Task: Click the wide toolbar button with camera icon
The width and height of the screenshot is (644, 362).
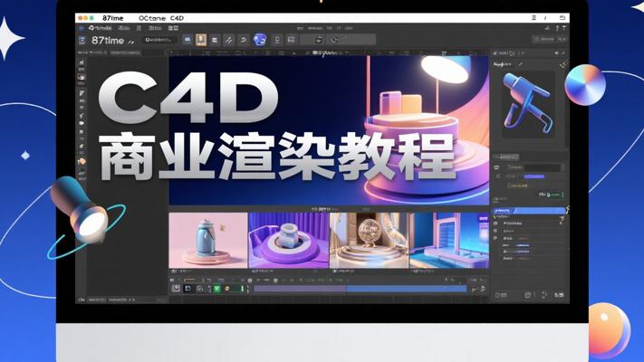Action: (338, 40)
